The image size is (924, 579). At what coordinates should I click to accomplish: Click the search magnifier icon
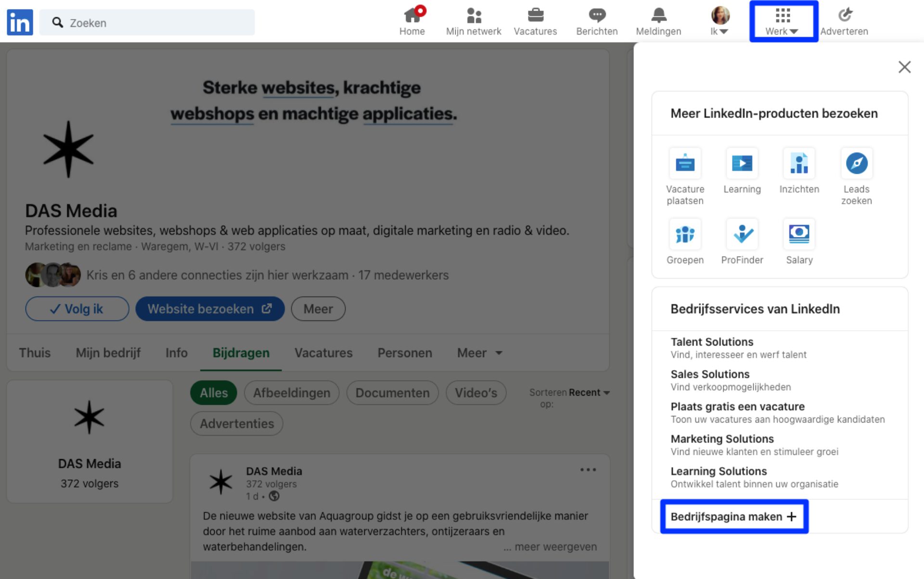point(58,23)
